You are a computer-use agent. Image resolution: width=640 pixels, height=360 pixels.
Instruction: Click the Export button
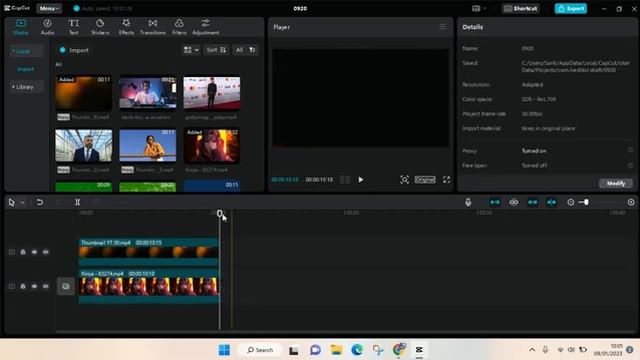pyautogui.click(x=571, y=9)
